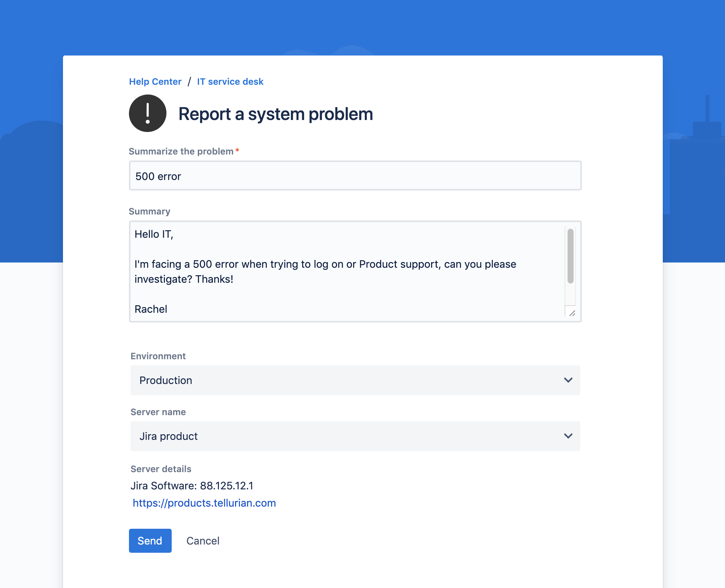This screenshot has height=588, width=725.
Task: Click the Environment field label
Action: pyautogui.click(x=158, y=356)
